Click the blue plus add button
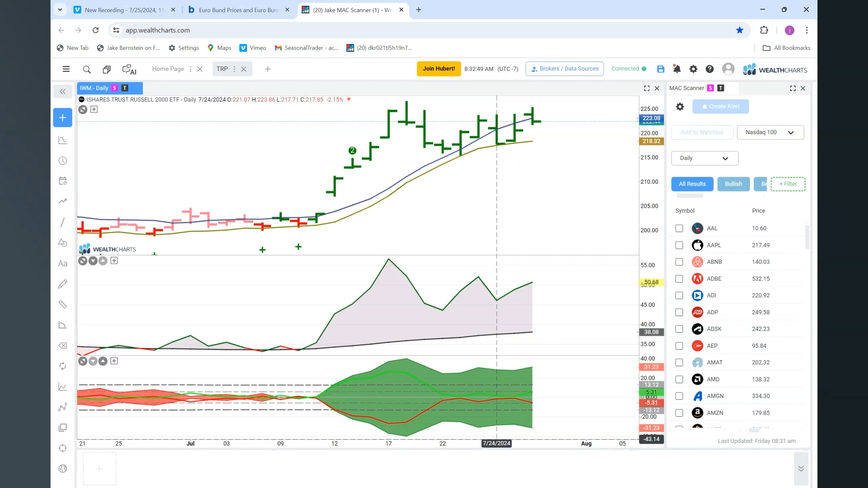868x488 pixels. coord(63,117)
